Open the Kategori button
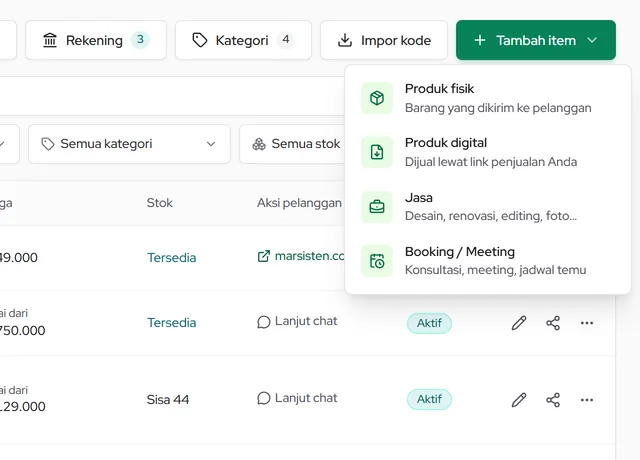Screen dimensions: 640x460 [243, 40]
